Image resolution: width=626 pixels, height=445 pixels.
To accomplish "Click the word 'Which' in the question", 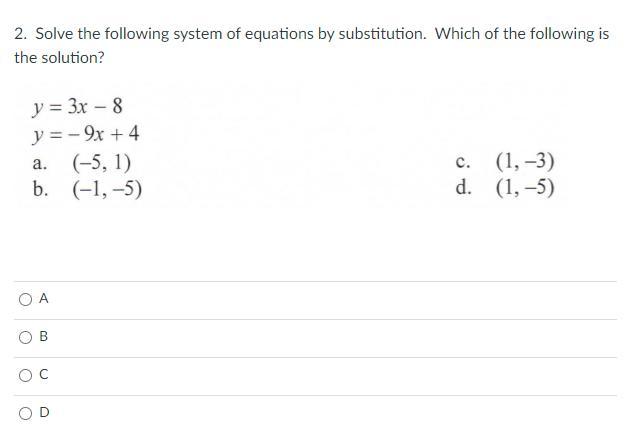I will [x=457, y=34].
